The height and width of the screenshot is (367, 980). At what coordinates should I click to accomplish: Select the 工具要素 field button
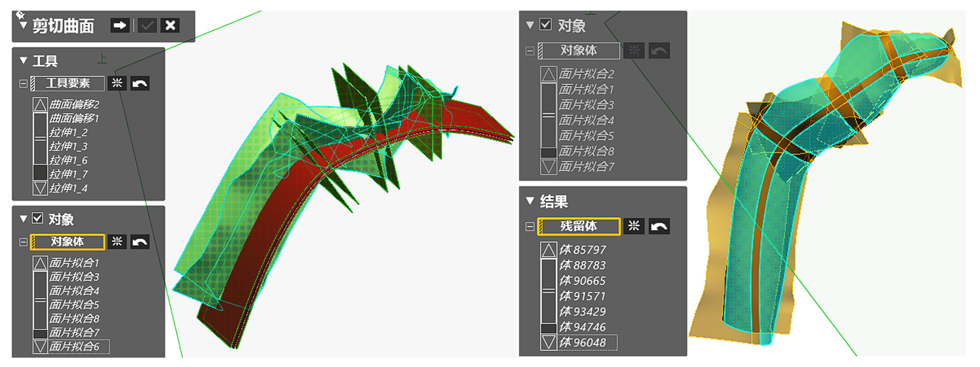[67, 83]
